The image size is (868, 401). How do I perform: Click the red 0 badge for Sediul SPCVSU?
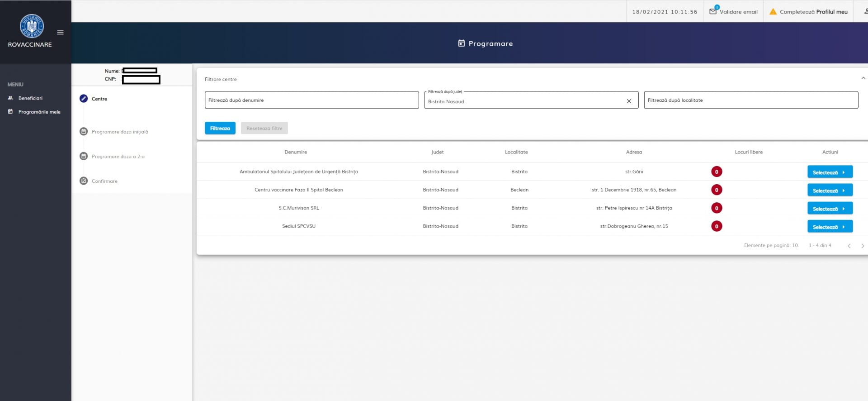click(717, 226)
